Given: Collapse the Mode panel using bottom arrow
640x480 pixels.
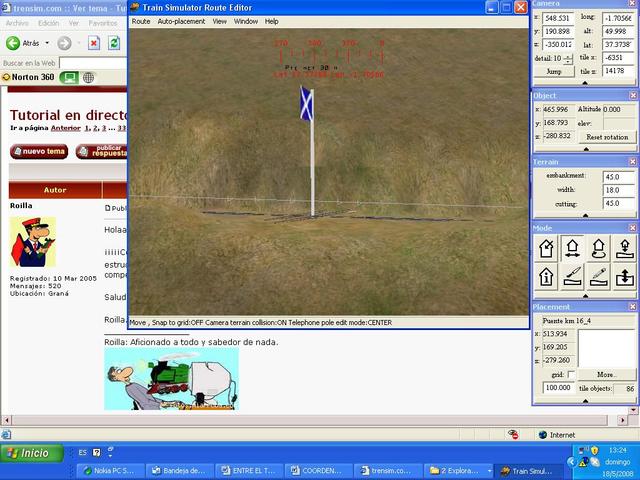Looking at the screenshot, I should coord(585,294).
